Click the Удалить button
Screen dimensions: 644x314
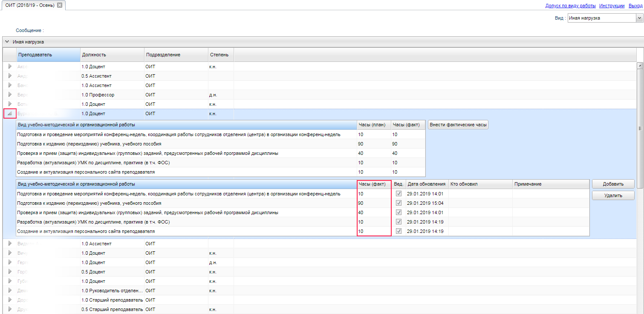pyautogui.click(x=613, y=195)
